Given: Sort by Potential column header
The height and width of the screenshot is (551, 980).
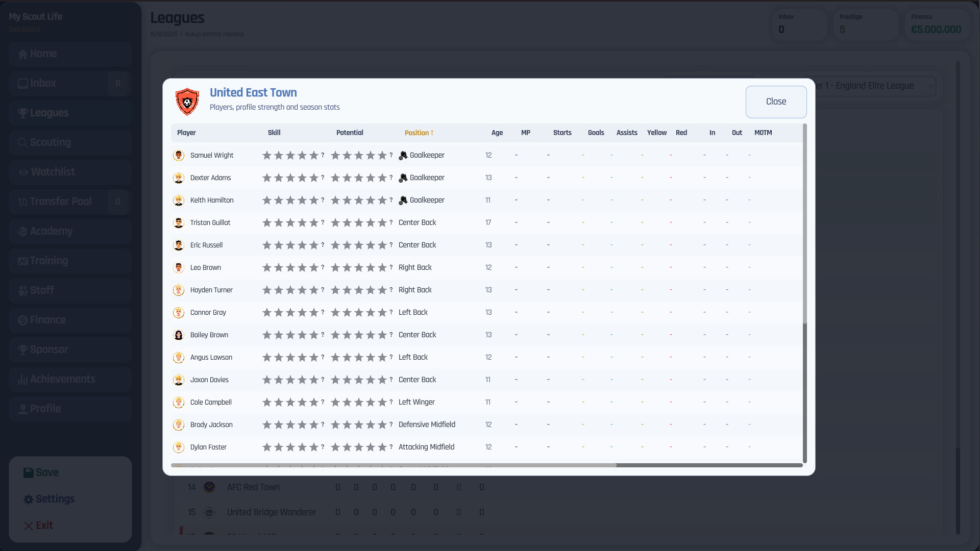Looking at the screenshot, I should (x=350, y=133).
